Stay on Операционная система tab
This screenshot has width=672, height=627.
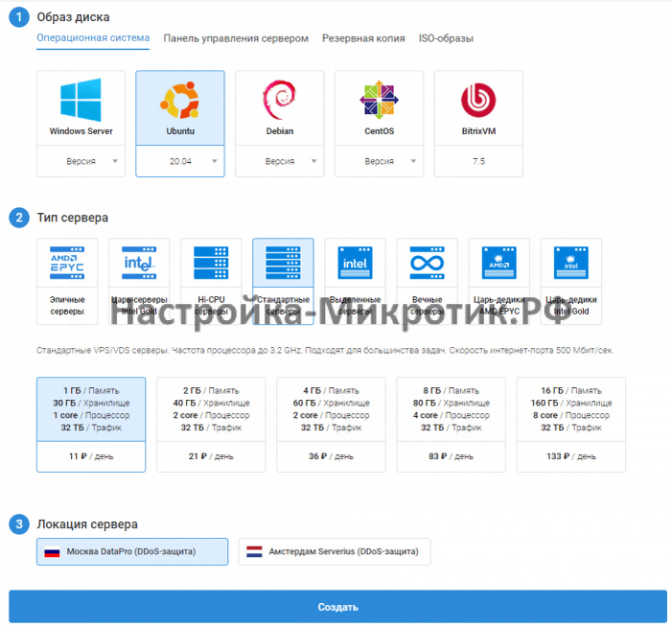(93, 38)
